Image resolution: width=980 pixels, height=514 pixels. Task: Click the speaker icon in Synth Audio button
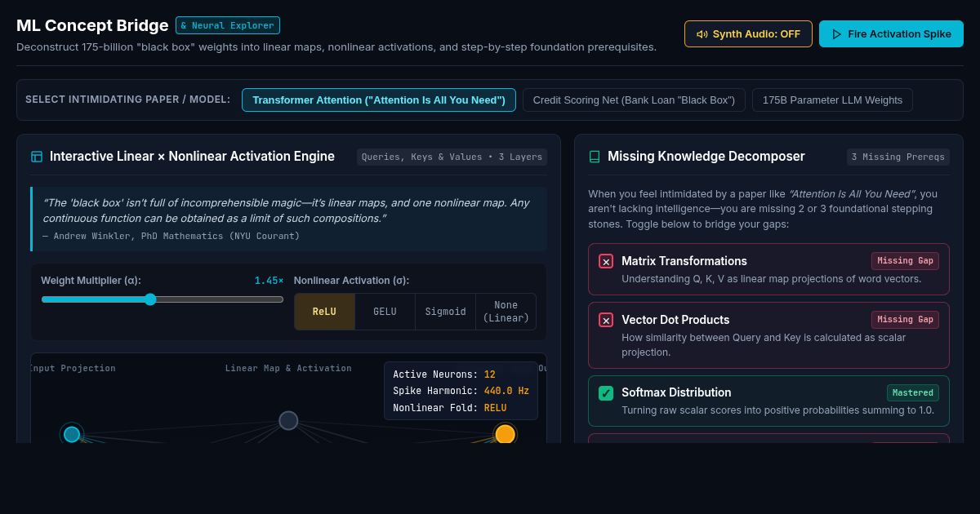[x=702, y=34]
